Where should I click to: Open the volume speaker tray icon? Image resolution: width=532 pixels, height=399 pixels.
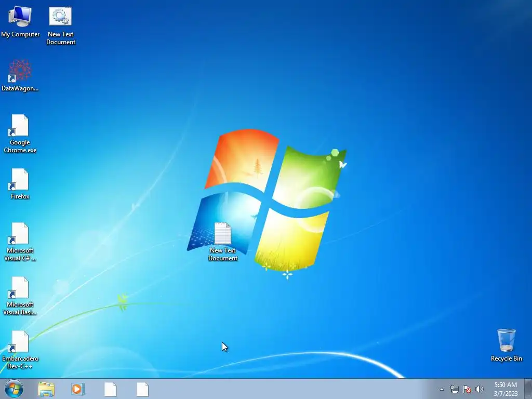tap(480, 389)
